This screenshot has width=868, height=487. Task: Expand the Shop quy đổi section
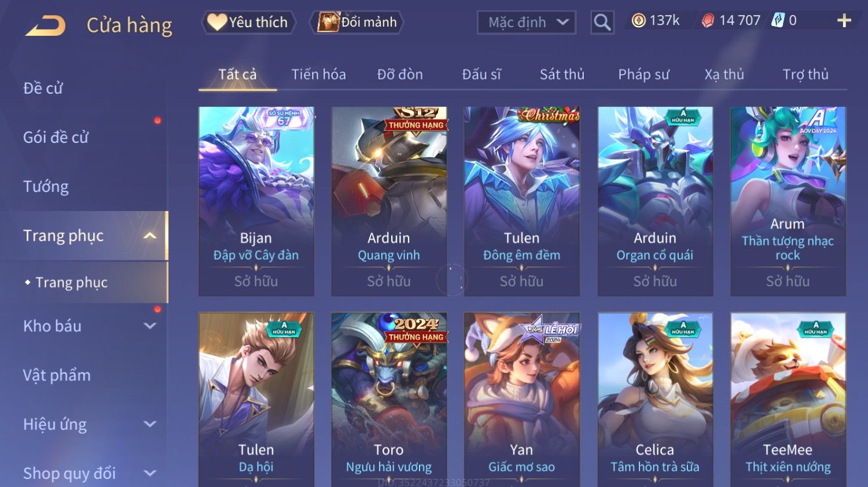[x=150, y=473]
